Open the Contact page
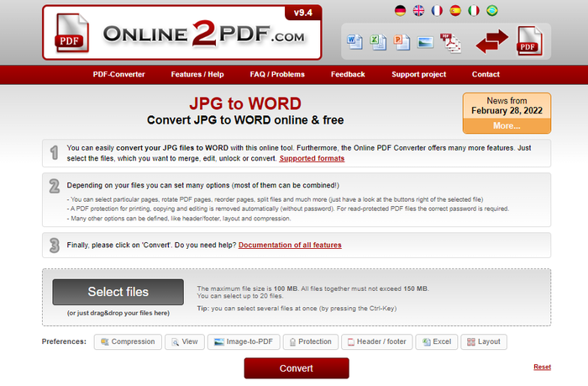The height and width of the screenshot is (386, 588). click(486, 74)
